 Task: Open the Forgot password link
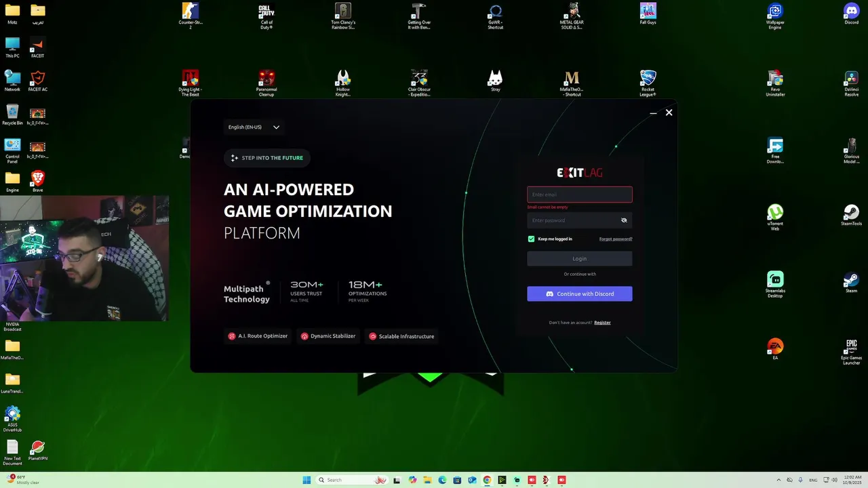tap(616, 239)
